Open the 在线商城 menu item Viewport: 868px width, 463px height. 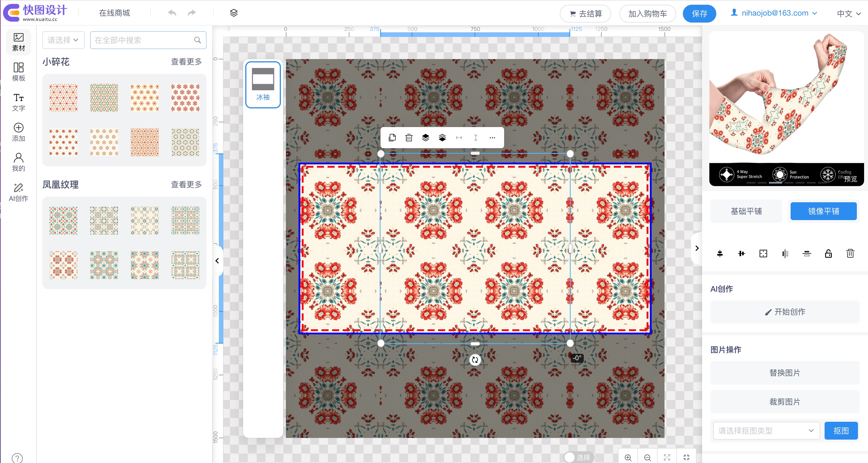(x=114, y=13)
